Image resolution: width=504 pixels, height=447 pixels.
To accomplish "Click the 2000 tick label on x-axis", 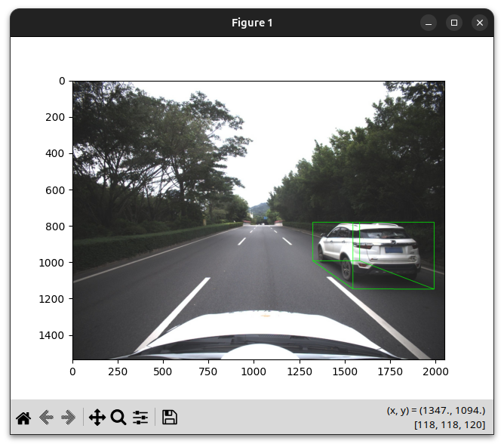I will click(x=435, y=371).
